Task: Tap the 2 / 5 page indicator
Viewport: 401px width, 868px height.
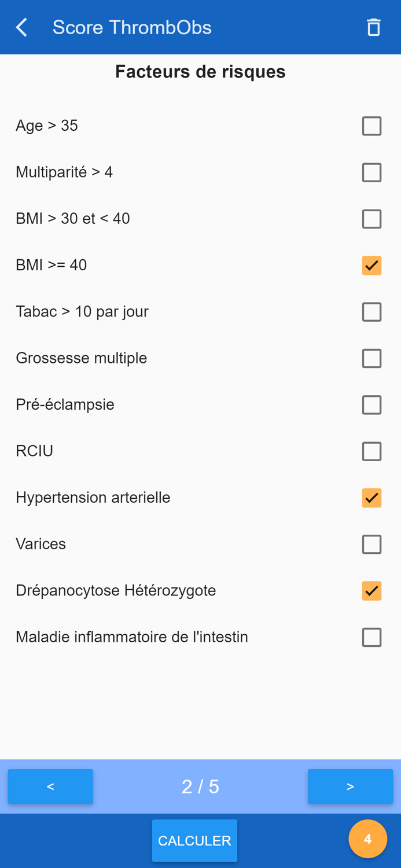Action: pos(200,786)
